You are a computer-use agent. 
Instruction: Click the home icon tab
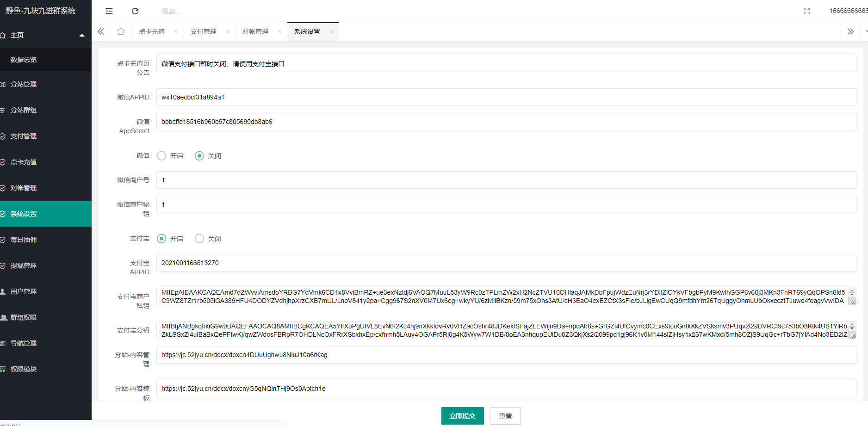point(121,31)
